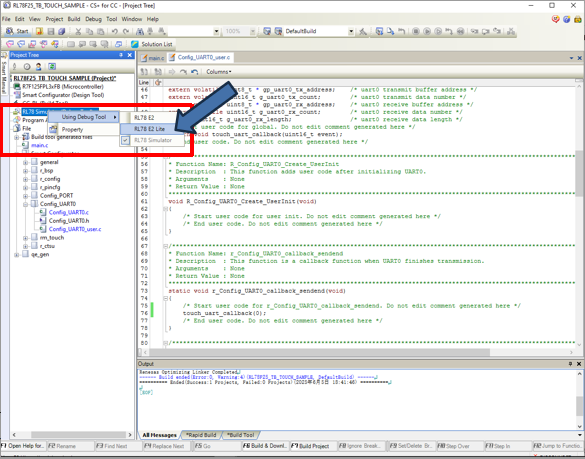Click the refresh icon in Project Tree toolbar
The height and width of the screenshot is (459, 585).
(x=52, y=66)
